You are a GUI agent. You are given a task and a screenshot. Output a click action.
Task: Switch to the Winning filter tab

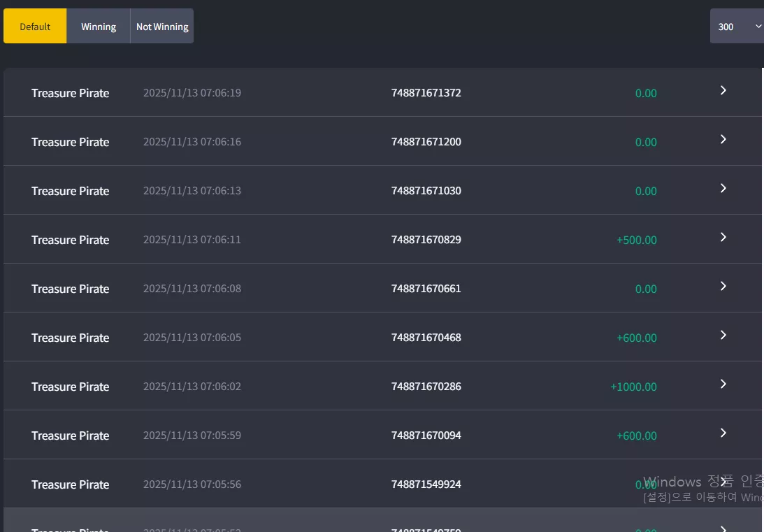[99, 27]
